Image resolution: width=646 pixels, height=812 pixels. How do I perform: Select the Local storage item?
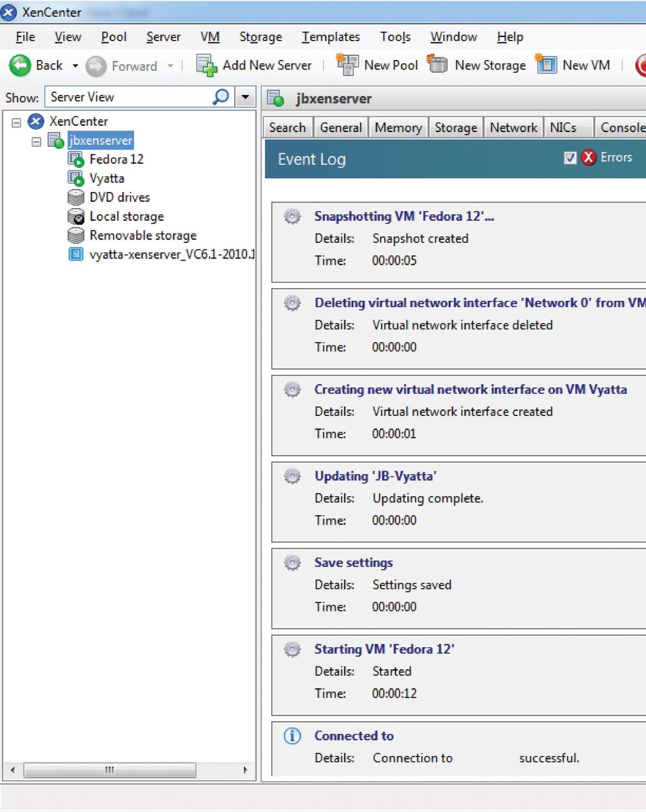pyautogui.click(x=126, y=217)
